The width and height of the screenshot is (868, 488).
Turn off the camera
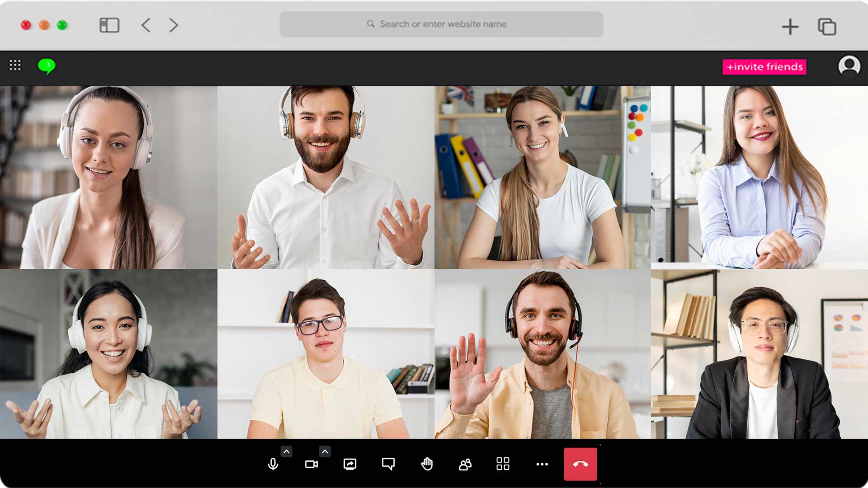[x=311, y=464]
